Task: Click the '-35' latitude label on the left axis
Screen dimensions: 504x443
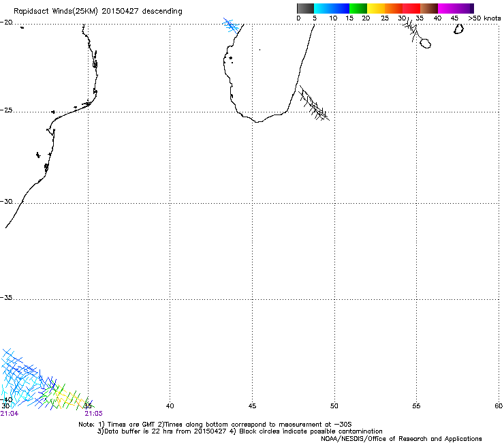Action: (x=6, y=298)
